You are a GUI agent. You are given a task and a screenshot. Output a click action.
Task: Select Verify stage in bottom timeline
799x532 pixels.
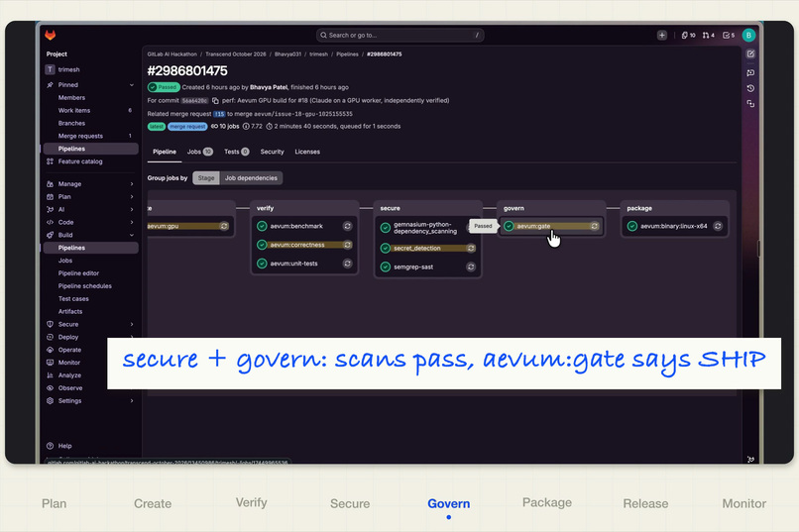[x=251, y=502]
